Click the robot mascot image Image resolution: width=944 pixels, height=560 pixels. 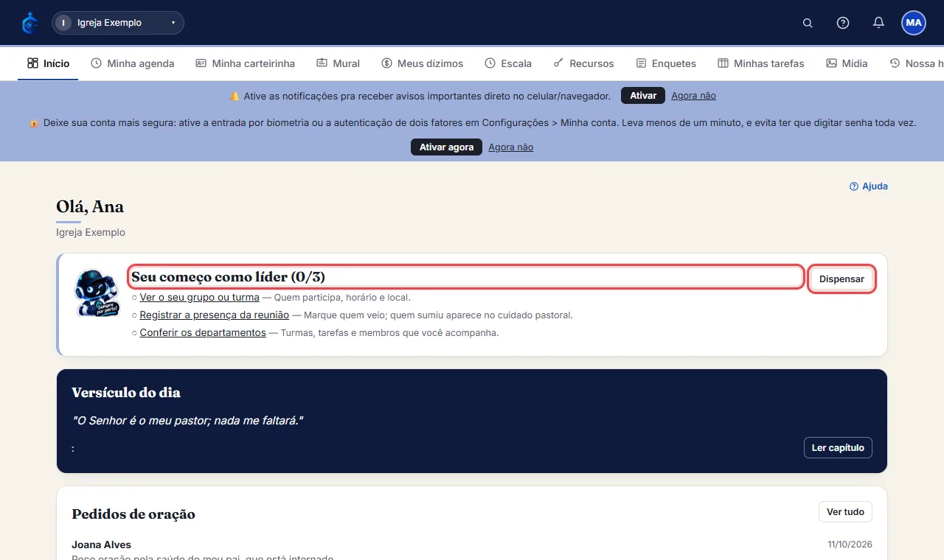click(97, 293)
